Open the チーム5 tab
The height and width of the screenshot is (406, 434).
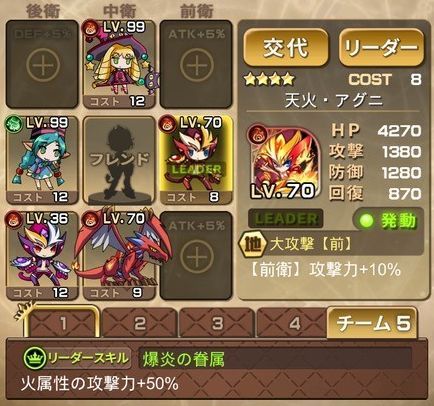coord(372,323)
